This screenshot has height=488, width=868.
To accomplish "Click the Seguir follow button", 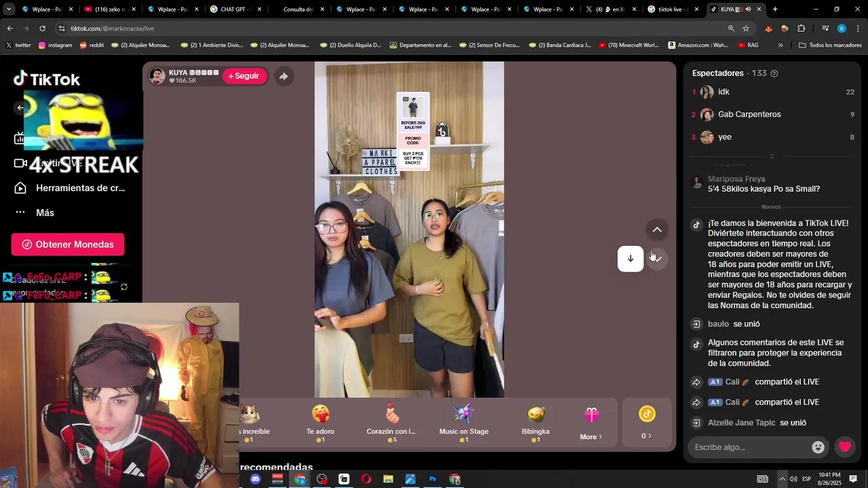I will (x=244, y=76).
